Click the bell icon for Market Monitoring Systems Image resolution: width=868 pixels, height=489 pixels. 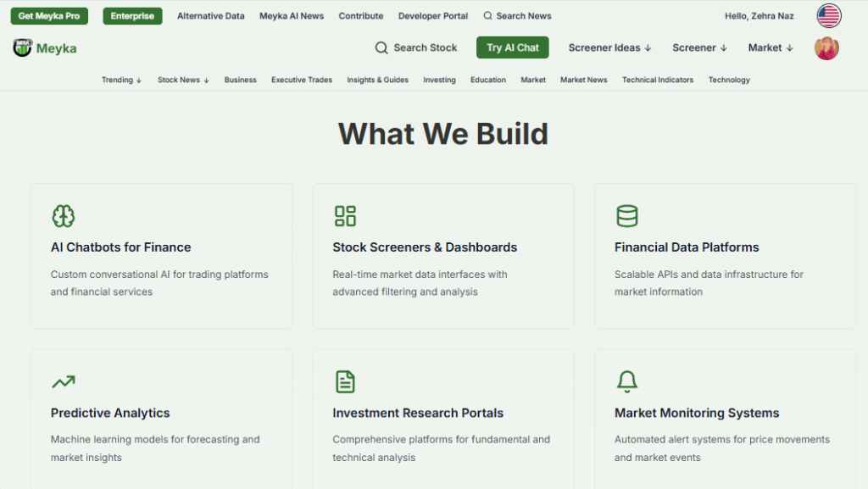(x=627, y=381)
